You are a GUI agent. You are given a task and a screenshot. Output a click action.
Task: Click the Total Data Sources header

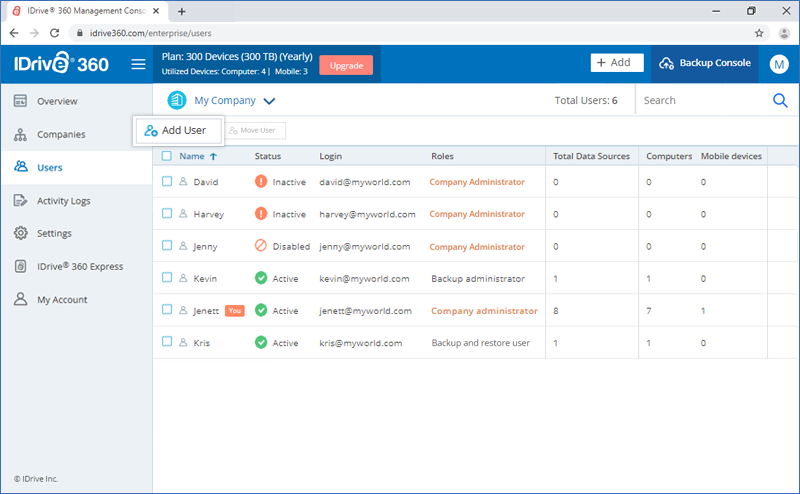click(x=591, y=156)
